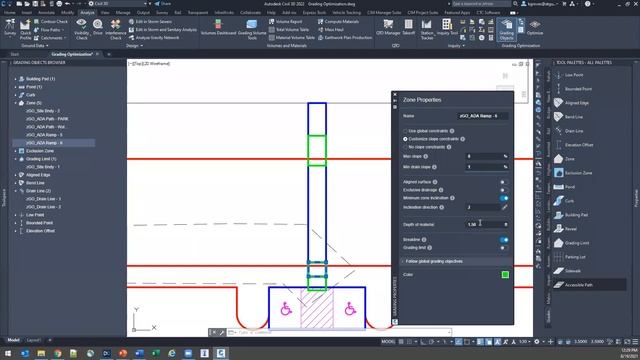640x360 pixels.
Task: Choose the Elevation Offset palette tool
Action: 573,145
